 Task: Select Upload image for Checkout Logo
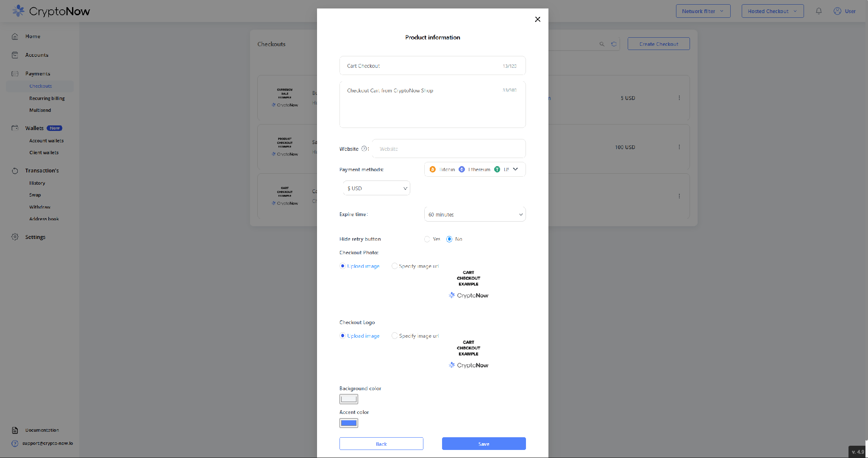[342, 336]
